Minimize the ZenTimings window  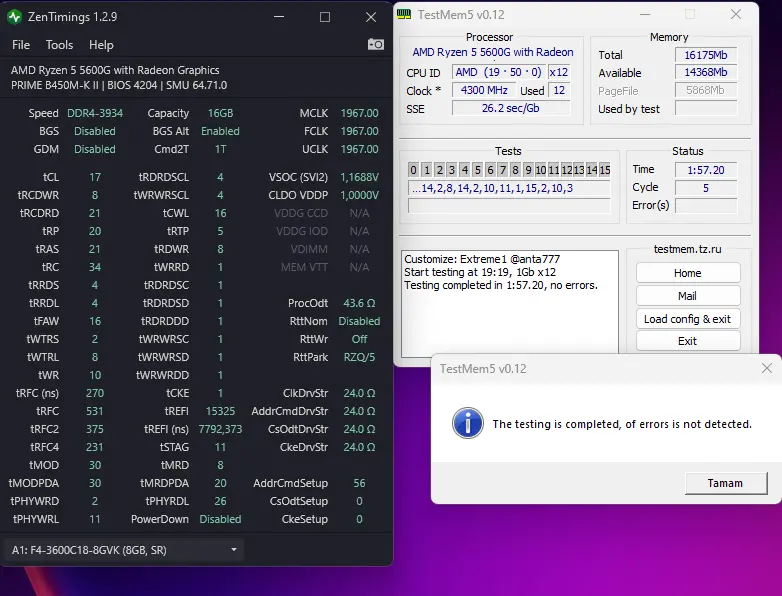click(279, 17)
